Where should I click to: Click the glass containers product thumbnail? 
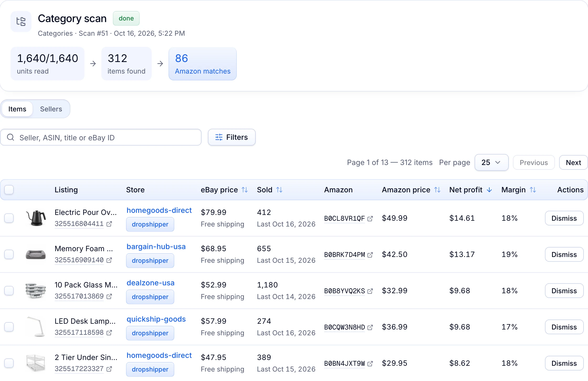(36, 291)
